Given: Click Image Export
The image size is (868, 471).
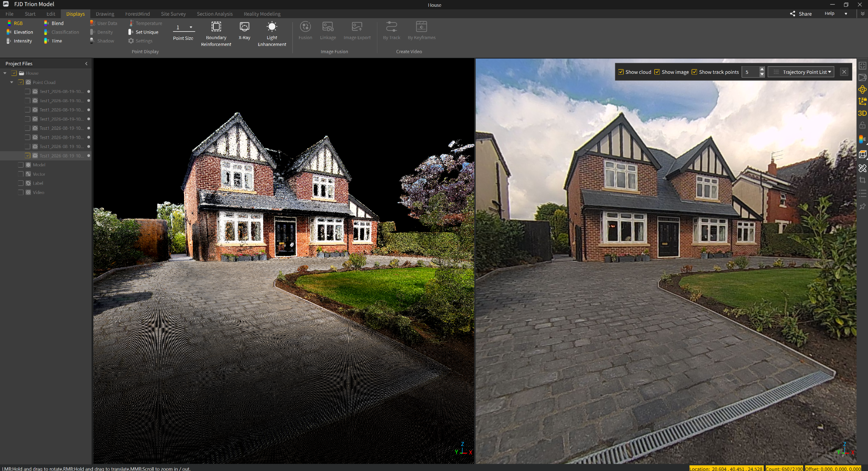Looking at the screenshot, I should 357,31.
